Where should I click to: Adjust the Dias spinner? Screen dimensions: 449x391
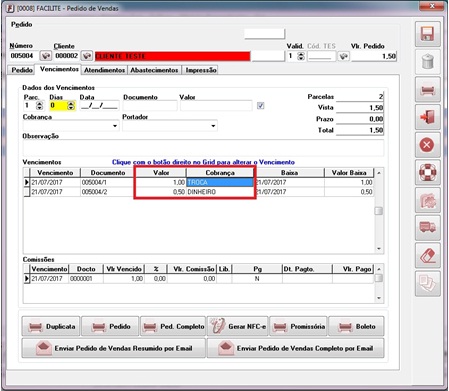tap(71, 106)
